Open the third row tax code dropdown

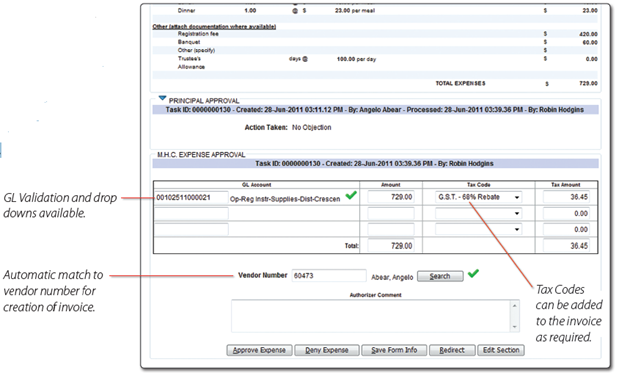click(x=478, y=229)
